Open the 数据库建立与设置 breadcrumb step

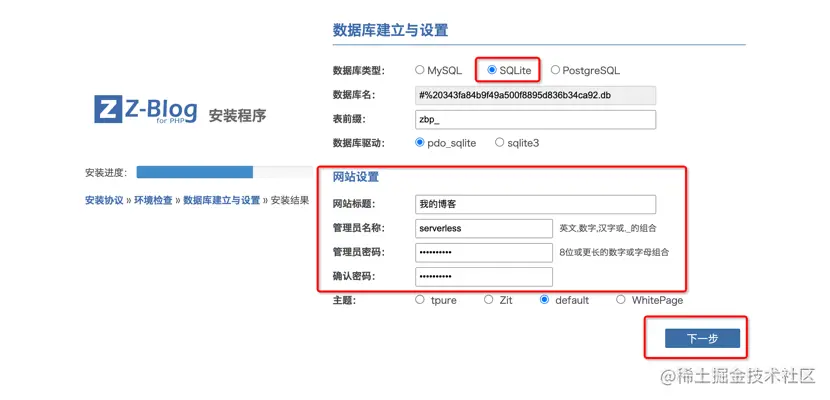pos(221,201)
